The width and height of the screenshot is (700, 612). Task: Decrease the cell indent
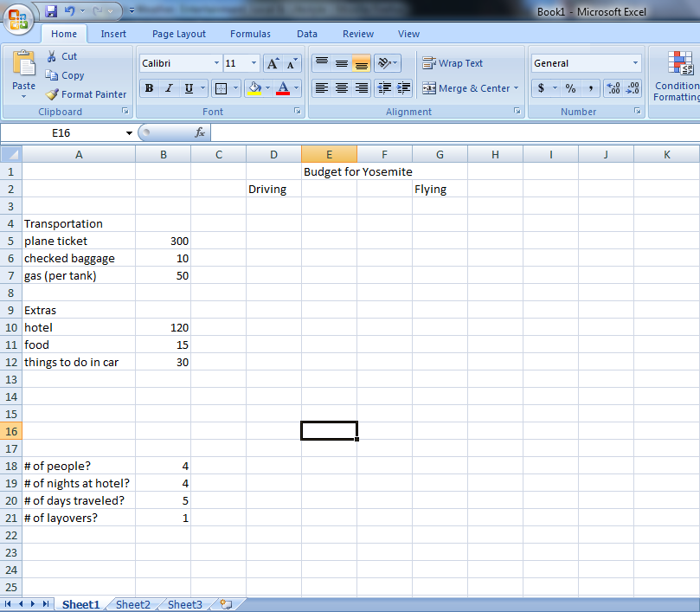[384, 88]
